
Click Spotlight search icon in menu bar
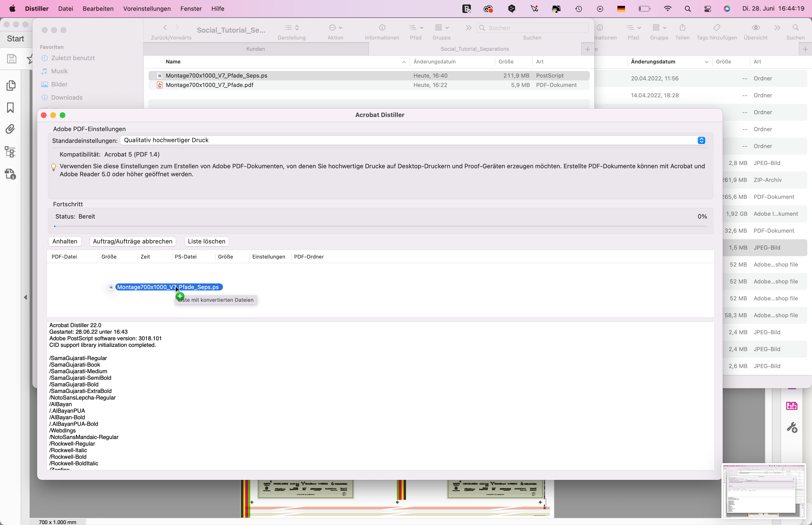tap(688, 8)
